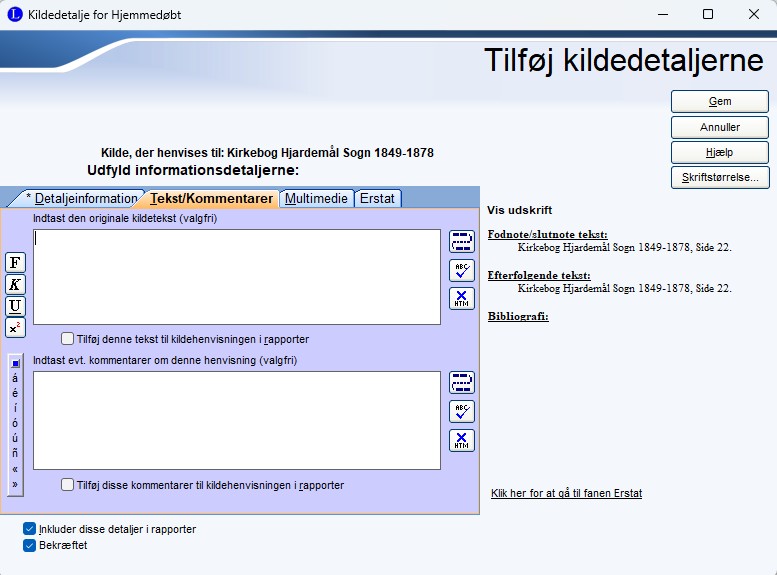Follow the link to the Erstat tab
777x575 pixels.
point(566,493)
